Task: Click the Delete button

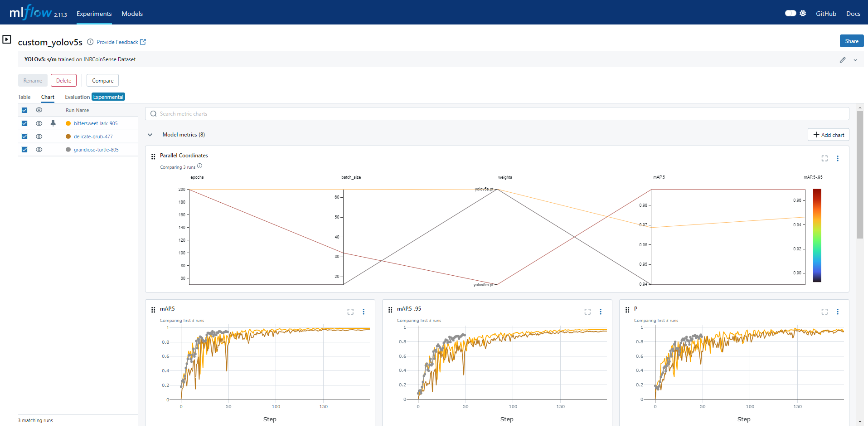Action: pos(63,80)
